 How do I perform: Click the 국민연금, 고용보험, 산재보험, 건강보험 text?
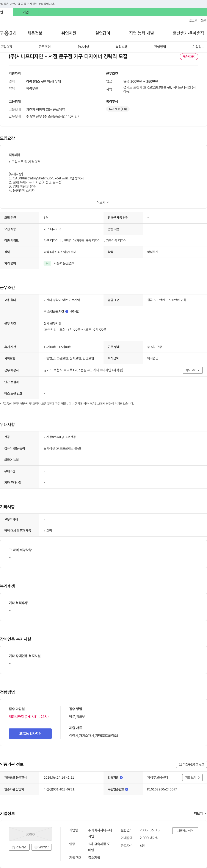(x=69, y=359)
